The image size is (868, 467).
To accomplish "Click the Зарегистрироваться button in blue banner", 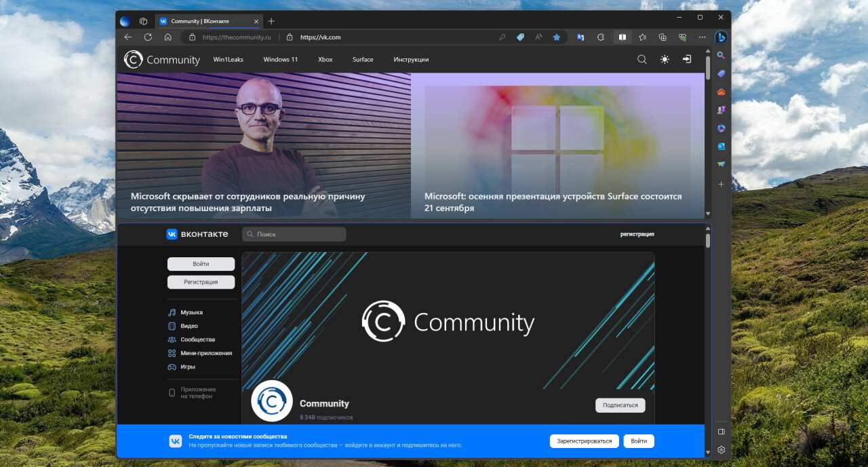I will click(x=585, y=441).
